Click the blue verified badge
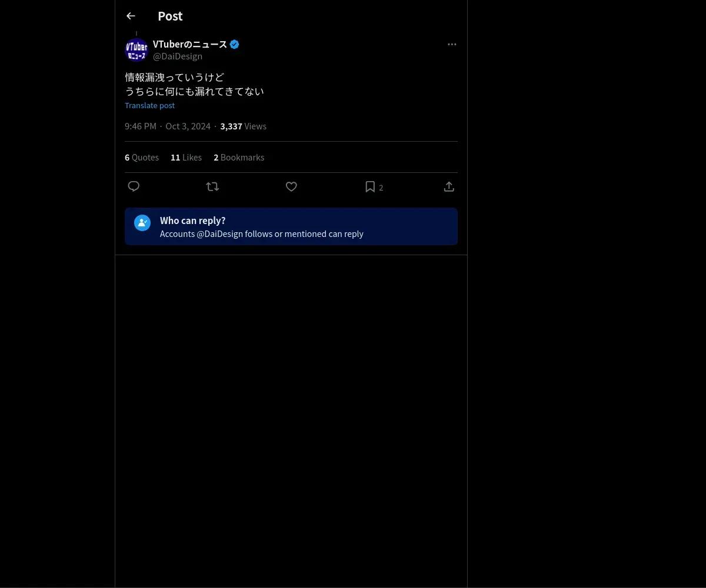706x588 pixels. pyautogui.click(x=234, y=44)
